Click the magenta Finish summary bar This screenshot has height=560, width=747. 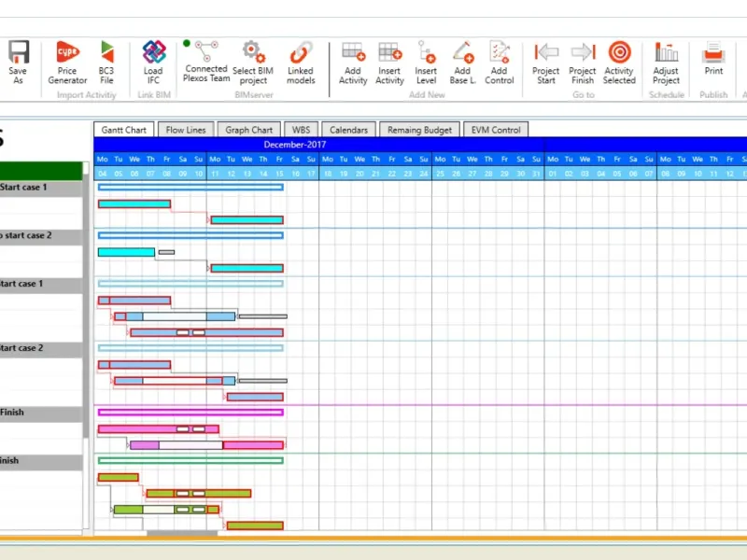click(190, 413)
